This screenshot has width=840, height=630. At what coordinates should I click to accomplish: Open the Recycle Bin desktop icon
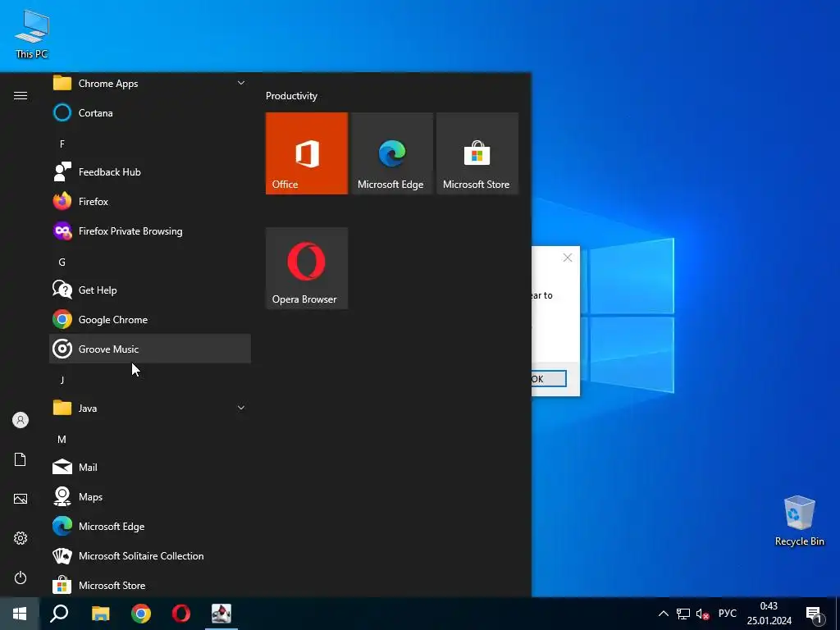tap(799, 521)
